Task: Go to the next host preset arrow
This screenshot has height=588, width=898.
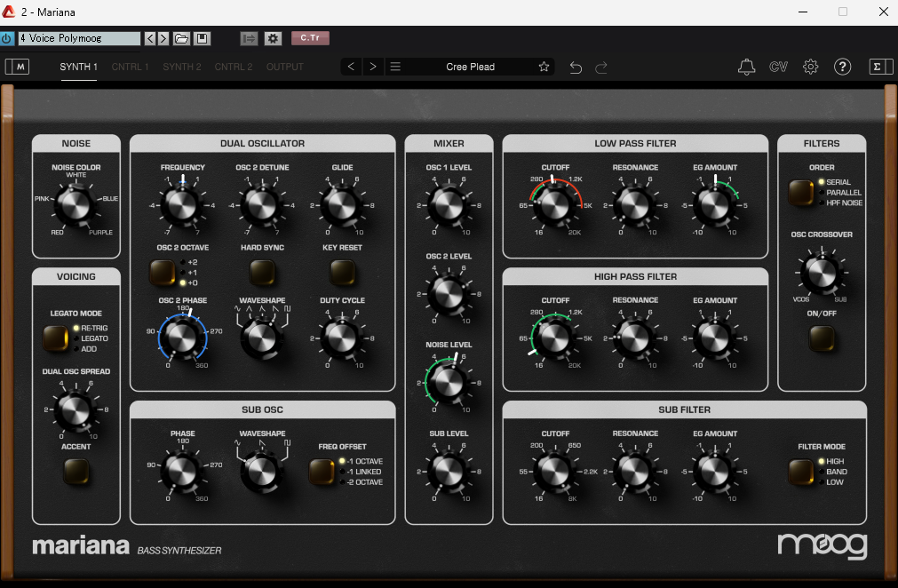Action: 163,38
